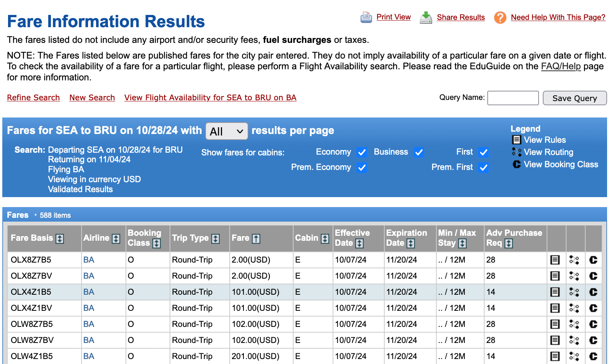
Task: Start a New Search
Action: [x=92, y=98]
